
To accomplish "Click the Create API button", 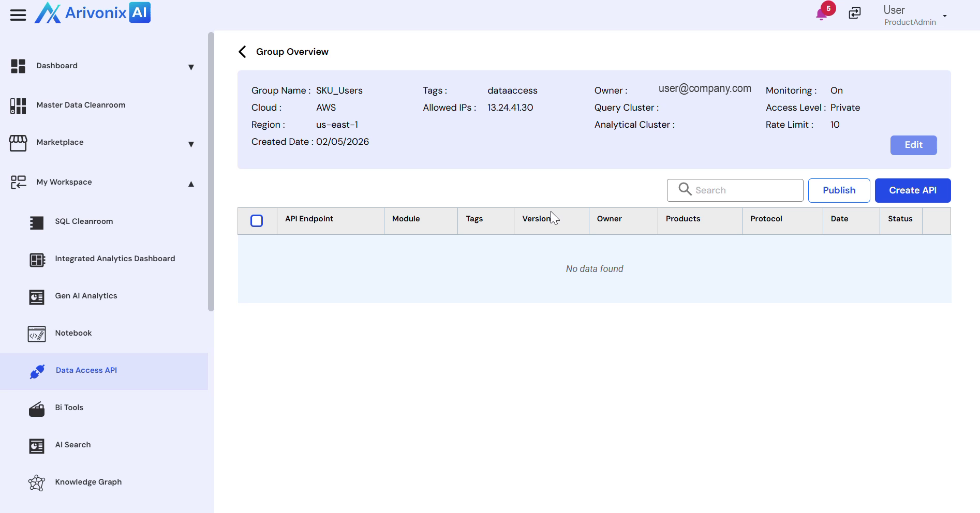I will click(912, 190).
